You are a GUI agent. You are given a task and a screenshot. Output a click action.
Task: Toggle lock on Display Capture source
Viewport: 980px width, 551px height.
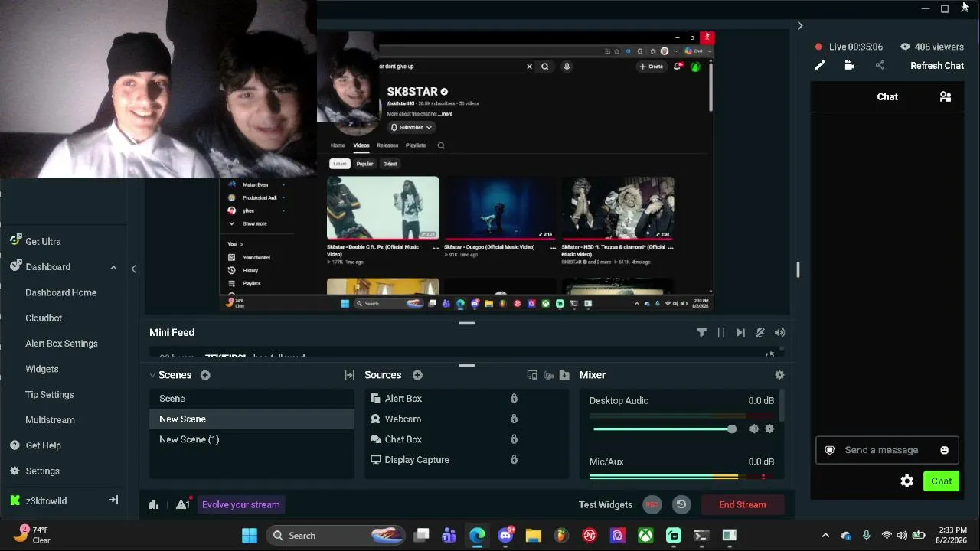pyautogui.click(x=514, y=460)
